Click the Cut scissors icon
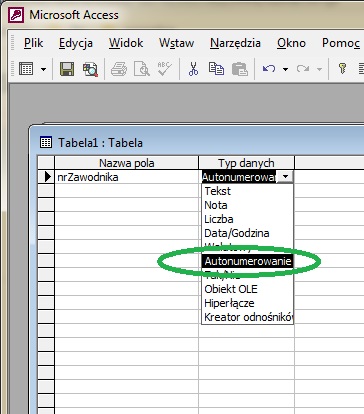 (193, 69)
